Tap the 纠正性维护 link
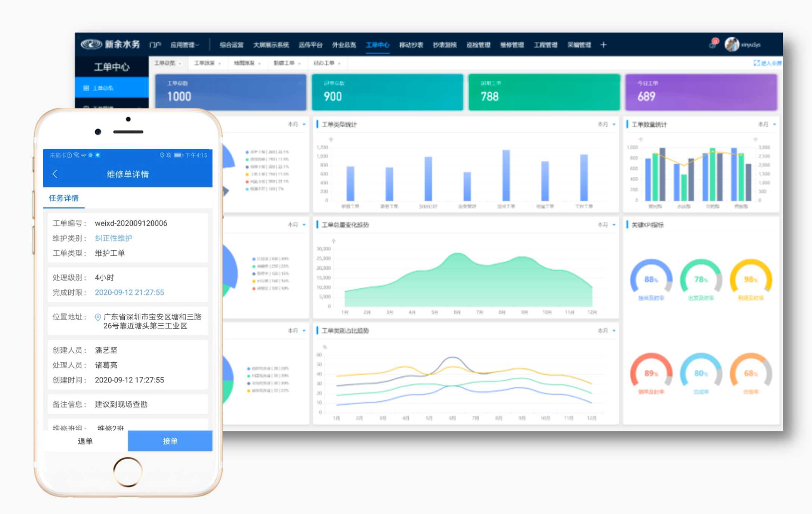Viewport: 812px width, 514px height. click(x=114, y=238)
